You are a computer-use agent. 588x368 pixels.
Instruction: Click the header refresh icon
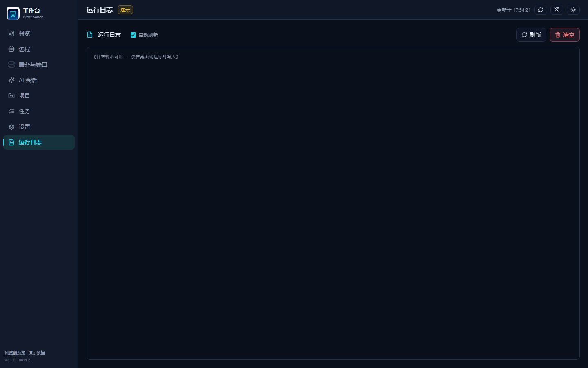541,10
